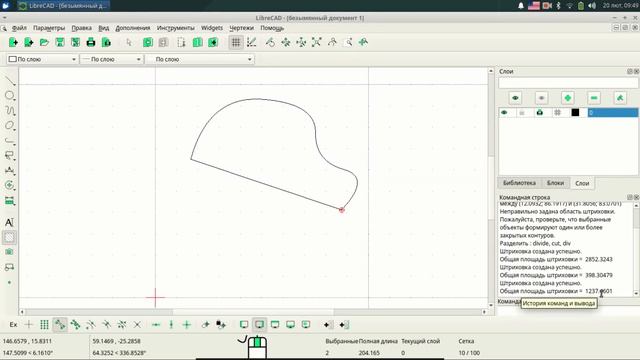The image size is (640, 360).
Task: Select the Hatch tool in the left toolbar
Action: click(9, 237)
